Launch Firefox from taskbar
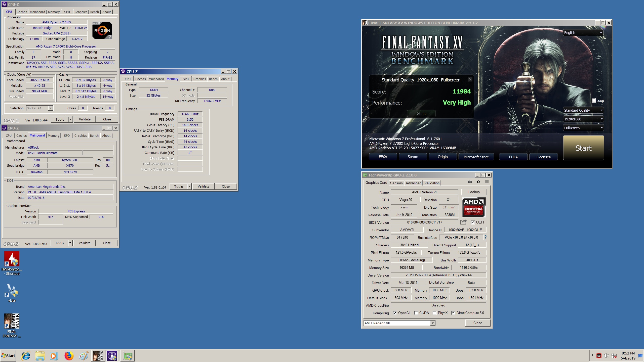 point(69,356)
